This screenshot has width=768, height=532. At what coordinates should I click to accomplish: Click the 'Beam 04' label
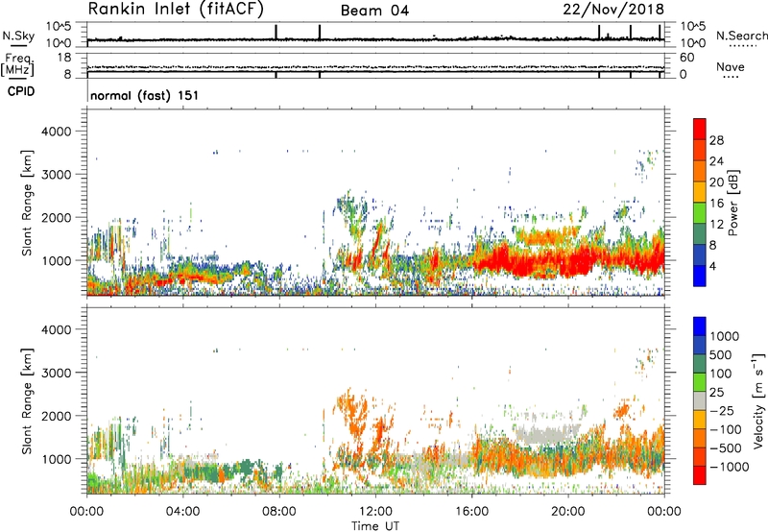point(374,11)
